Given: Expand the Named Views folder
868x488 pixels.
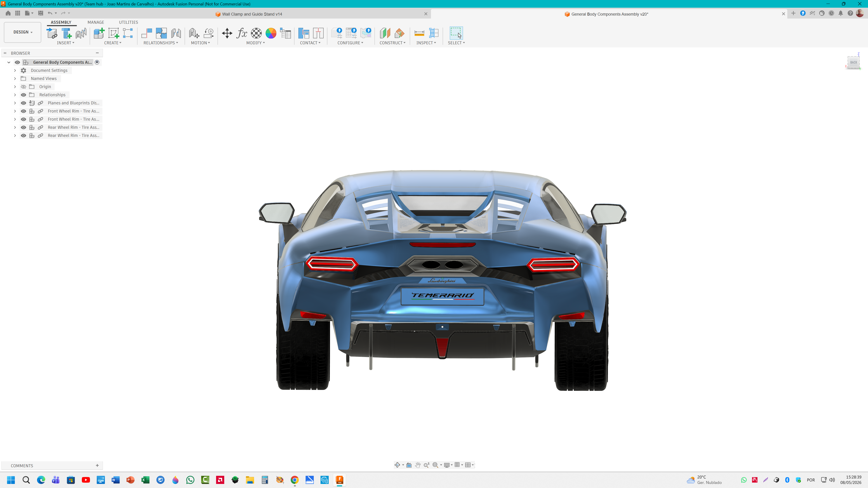Looking at the screenshot, I should coord(15,78).
